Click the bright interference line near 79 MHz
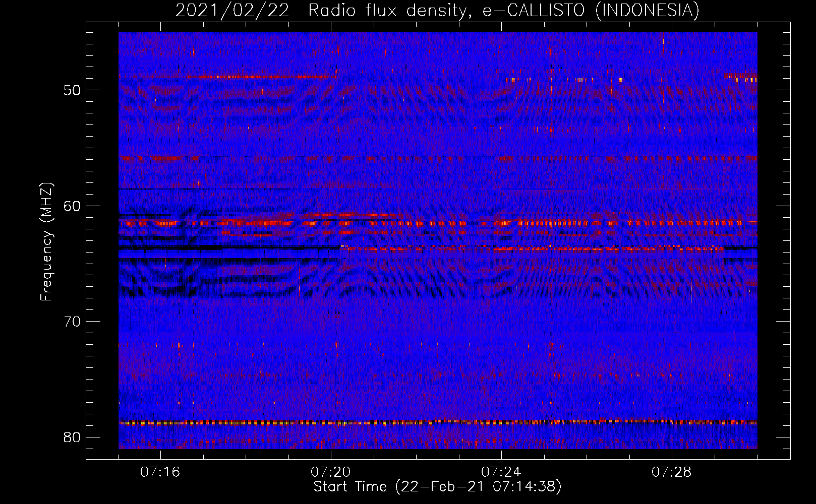816x504 pixels. (x=438, y=422)
